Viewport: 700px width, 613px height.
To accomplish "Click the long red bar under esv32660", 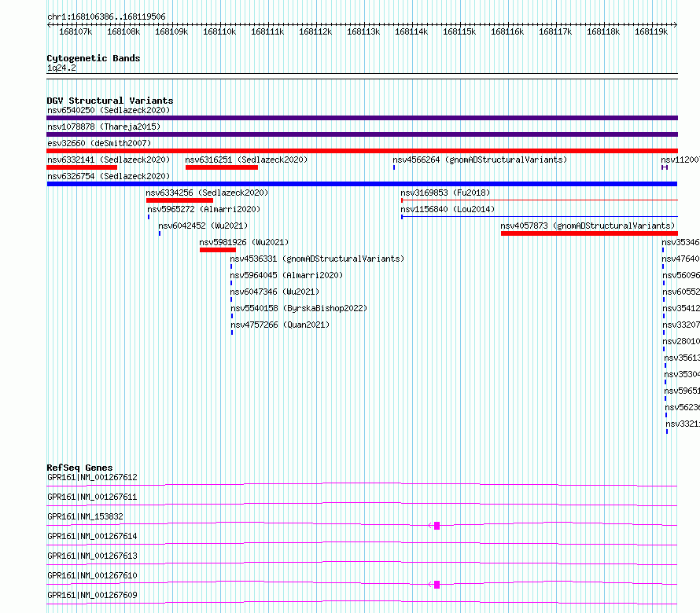I will [362, 151].
